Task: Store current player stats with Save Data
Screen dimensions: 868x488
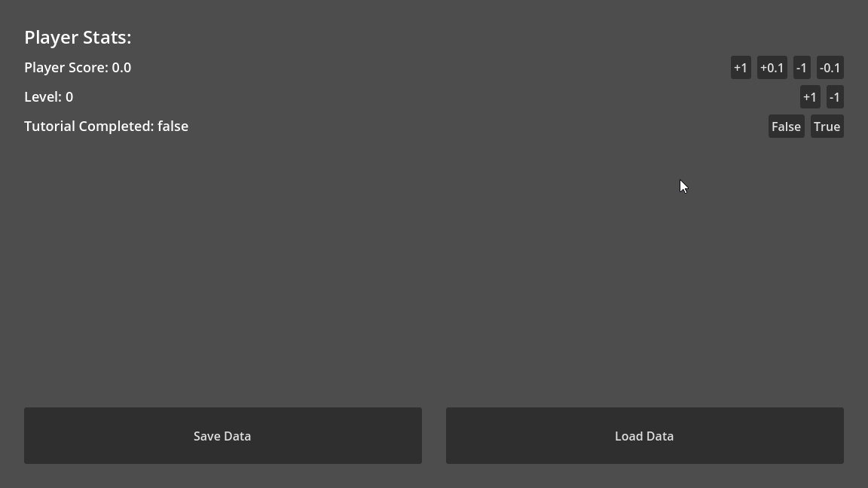Action: tap(222, 436)
